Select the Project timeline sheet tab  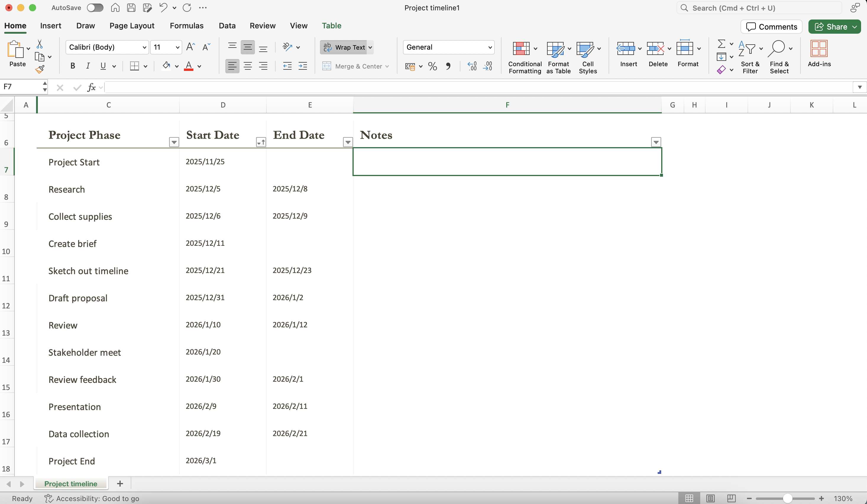click(x=71, y=484)
